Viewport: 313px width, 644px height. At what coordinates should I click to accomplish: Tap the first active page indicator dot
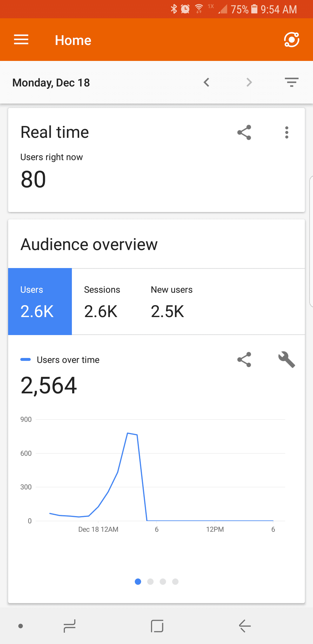tap(138, 582)
